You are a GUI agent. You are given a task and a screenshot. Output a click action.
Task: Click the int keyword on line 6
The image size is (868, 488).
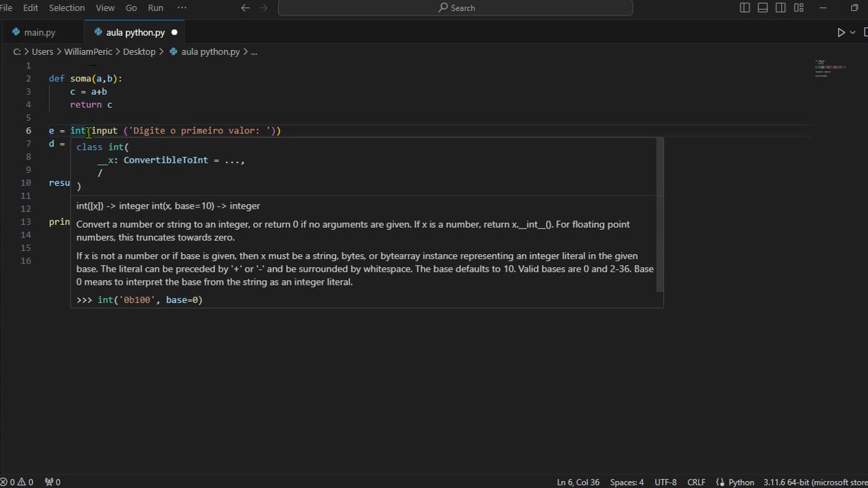(78, 131)
